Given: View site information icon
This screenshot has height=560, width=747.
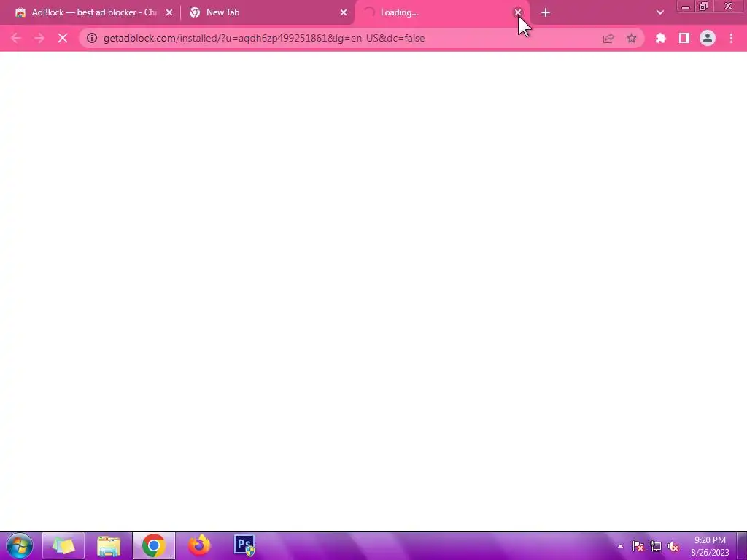Looking at the screenshot, I should [92, 38].
